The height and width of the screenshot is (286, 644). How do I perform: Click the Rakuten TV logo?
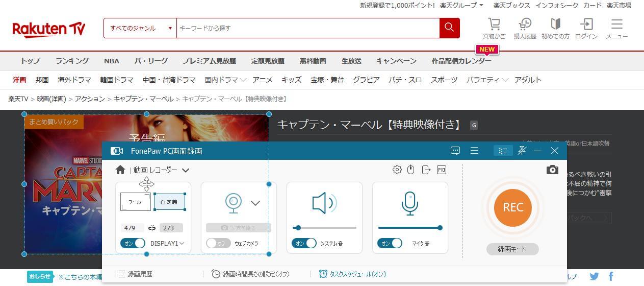[49, 29]
